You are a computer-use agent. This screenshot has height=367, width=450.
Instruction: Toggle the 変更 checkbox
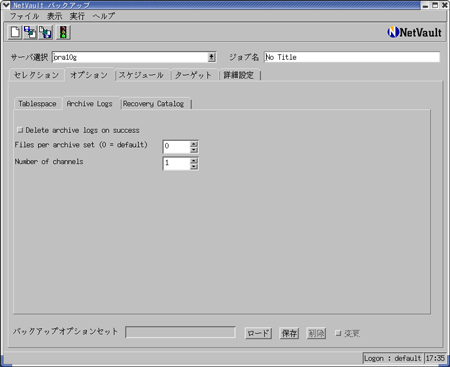(x=338, y=333)
